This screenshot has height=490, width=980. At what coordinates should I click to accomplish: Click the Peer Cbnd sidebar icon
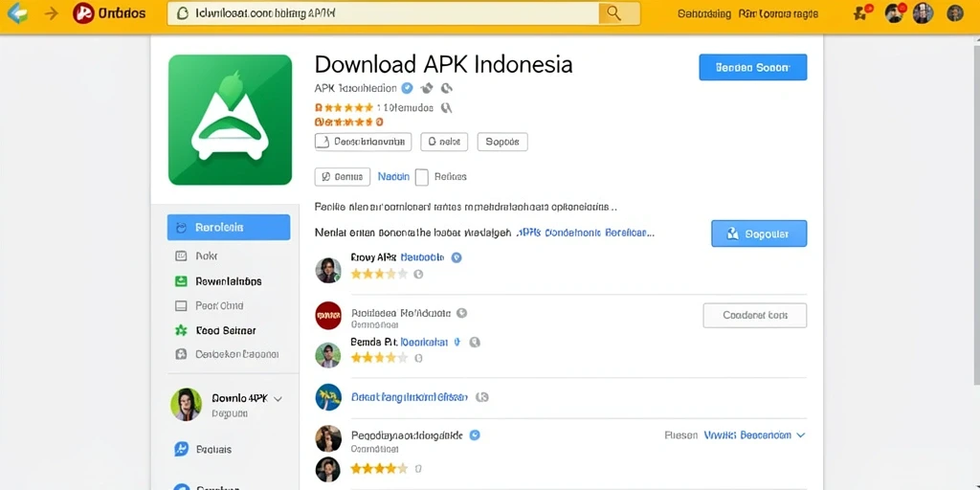coord(181,305)
